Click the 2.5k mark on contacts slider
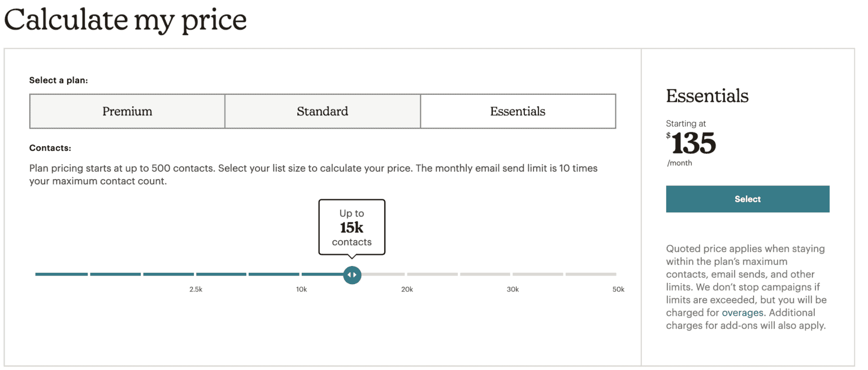 tap(196, 289)
